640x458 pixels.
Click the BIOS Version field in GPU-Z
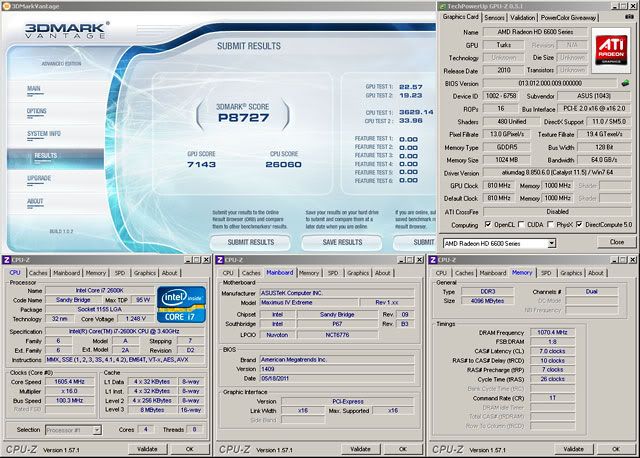550,83
